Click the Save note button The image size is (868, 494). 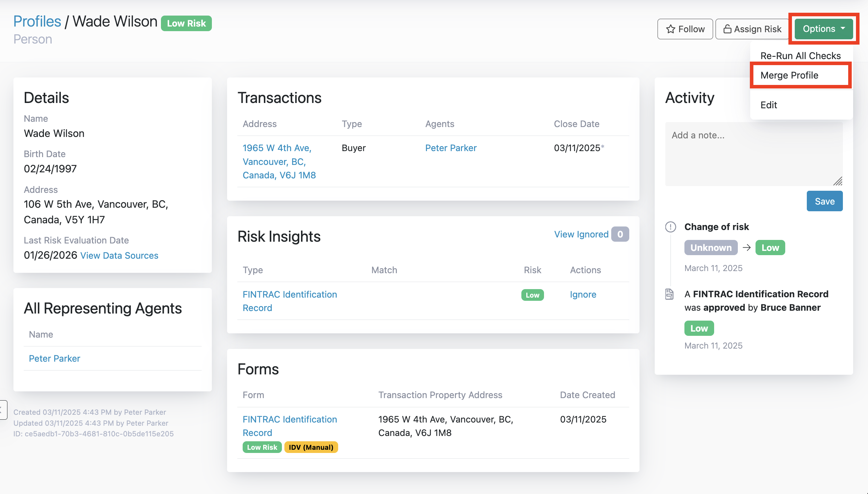point(824,201)
